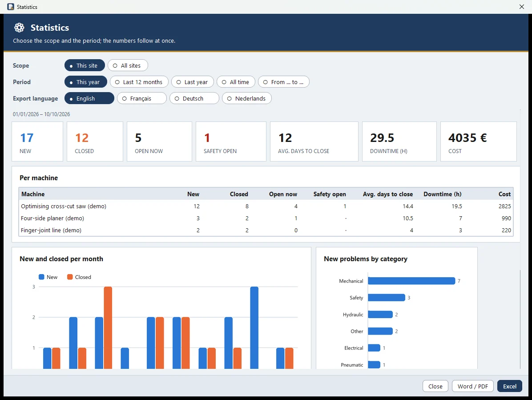Screen dimensions: 532x400
Task: Click the Statistics app icon in the title bar
Action: [x=11, y=7]
